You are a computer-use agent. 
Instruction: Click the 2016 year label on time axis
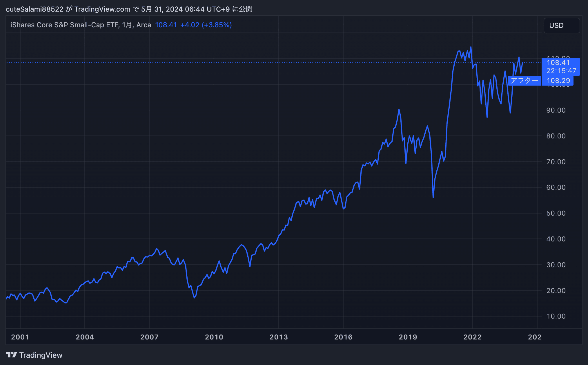(343, 337)
